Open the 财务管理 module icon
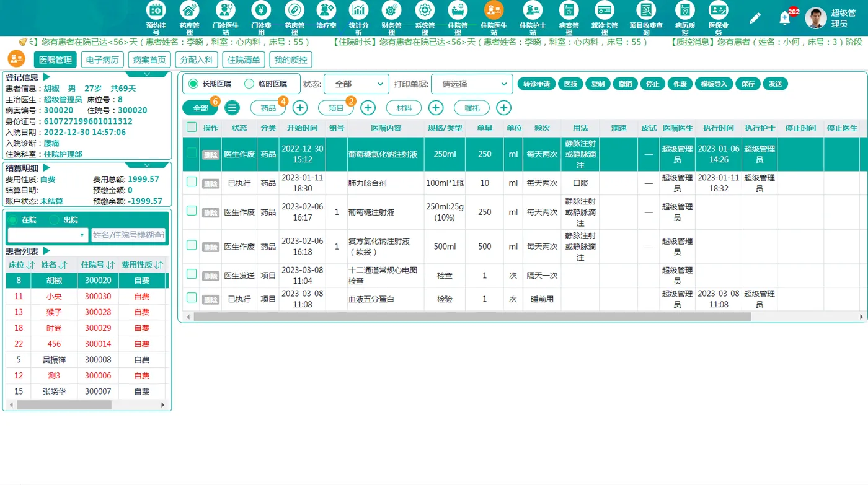This screenshot has height=485, width=868. [x=391, y=10]
